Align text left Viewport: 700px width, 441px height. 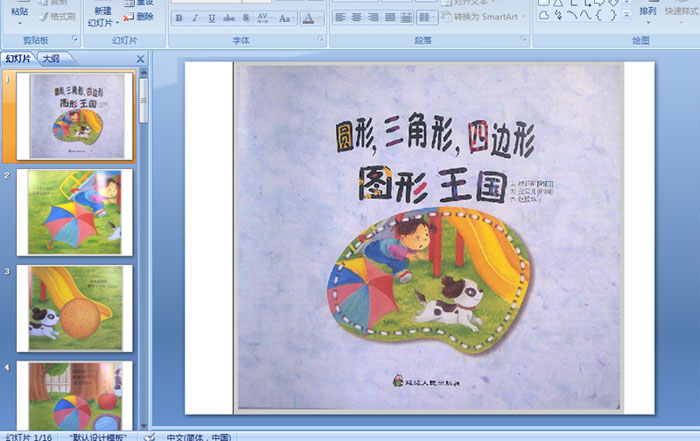[340, 17]
